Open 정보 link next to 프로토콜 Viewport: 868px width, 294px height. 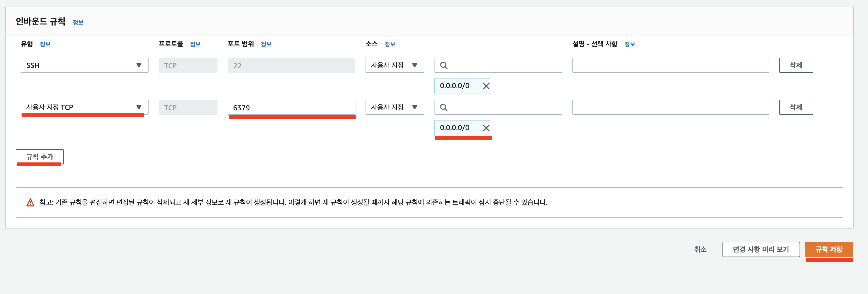(195, 44)
